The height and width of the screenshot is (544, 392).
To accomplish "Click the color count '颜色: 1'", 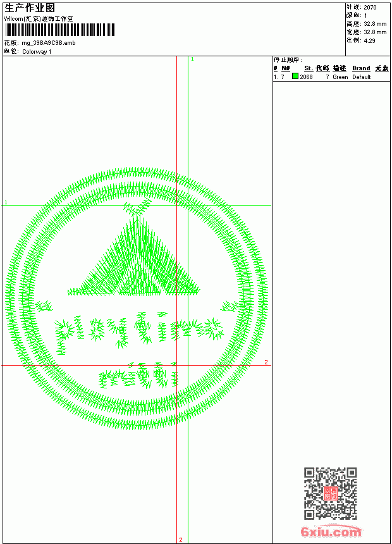I will 357,15.
